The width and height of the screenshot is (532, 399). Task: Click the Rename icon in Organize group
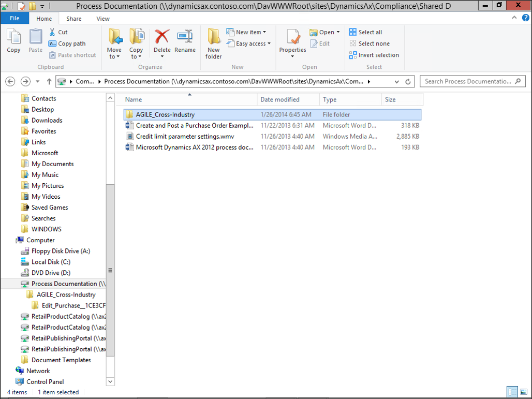click(185, 38)
